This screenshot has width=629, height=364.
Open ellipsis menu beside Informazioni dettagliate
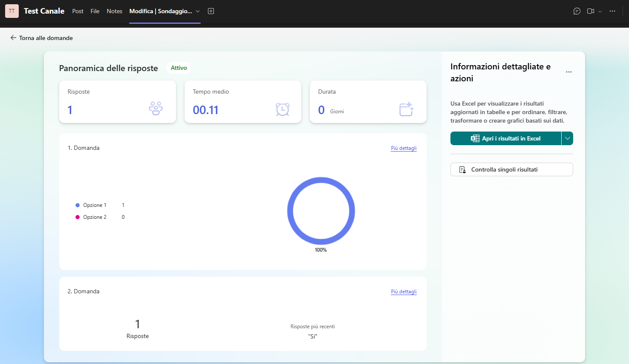[569, 72]
